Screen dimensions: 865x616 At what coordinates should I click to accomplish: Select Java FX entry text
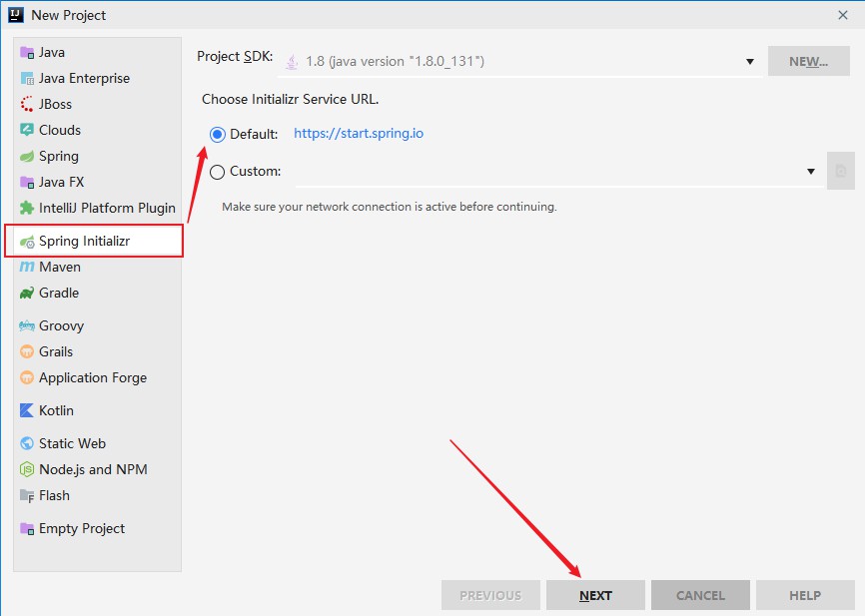tap(61, 182)
